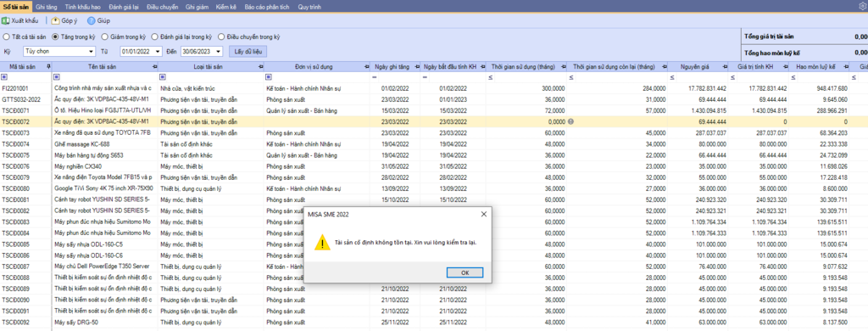Select the Giảm trong kỳ radio button
The width and height of the screenshot is (868, 331).
coord(103,37)
